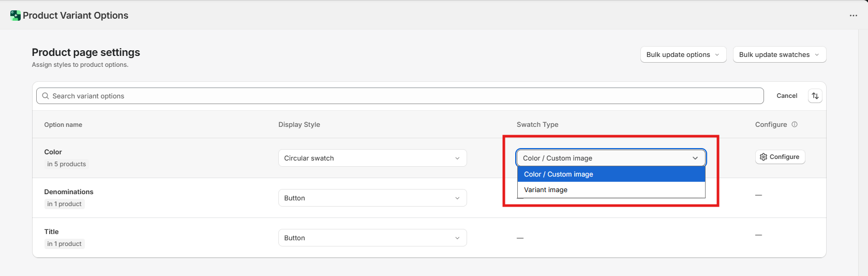Open Title display style Button dropdown
868x276 pixels.
[x=372, y=238]
